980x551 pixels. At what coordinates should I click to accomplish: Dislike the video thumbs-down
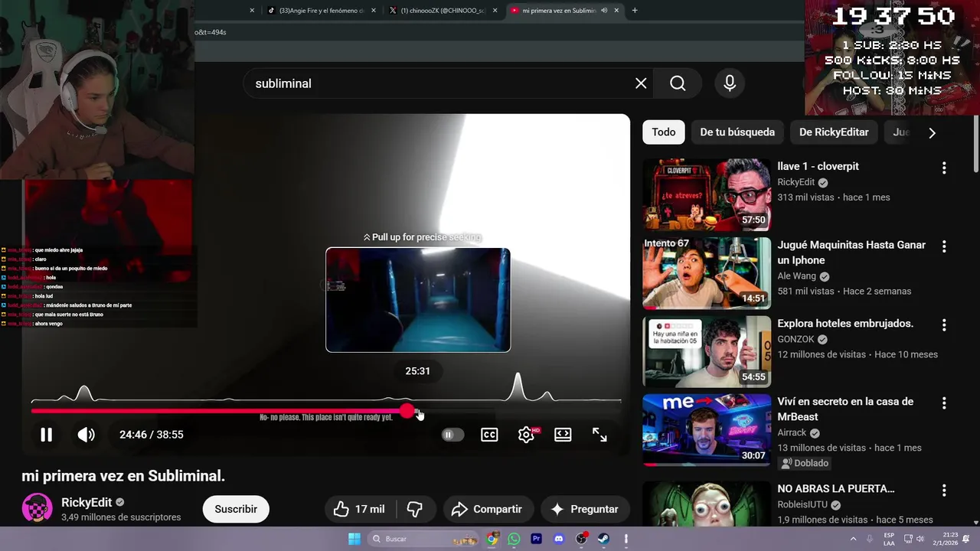click(x=415, y=509)
